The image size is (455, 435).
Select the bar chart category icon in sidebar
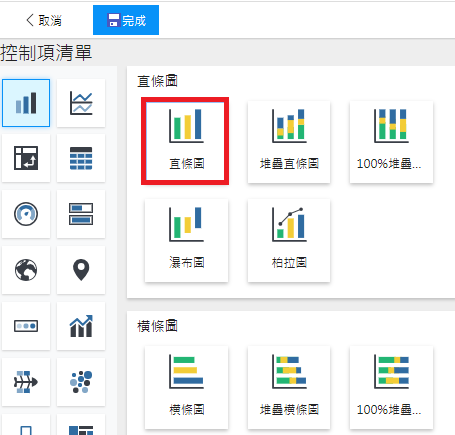pos(26,103)
